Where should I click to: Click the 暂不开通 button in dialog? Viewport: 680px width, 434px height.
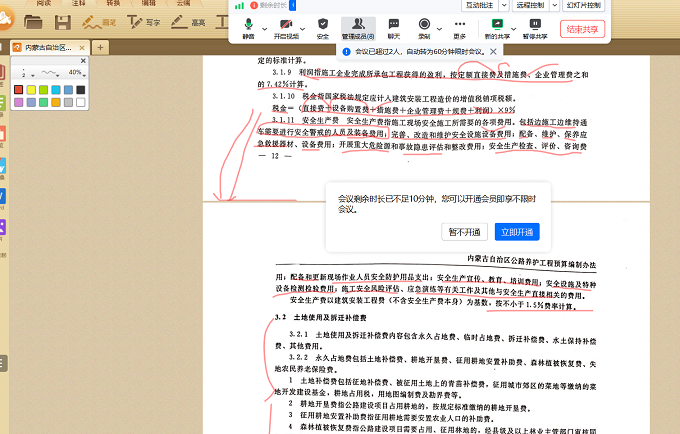[464, 232]
